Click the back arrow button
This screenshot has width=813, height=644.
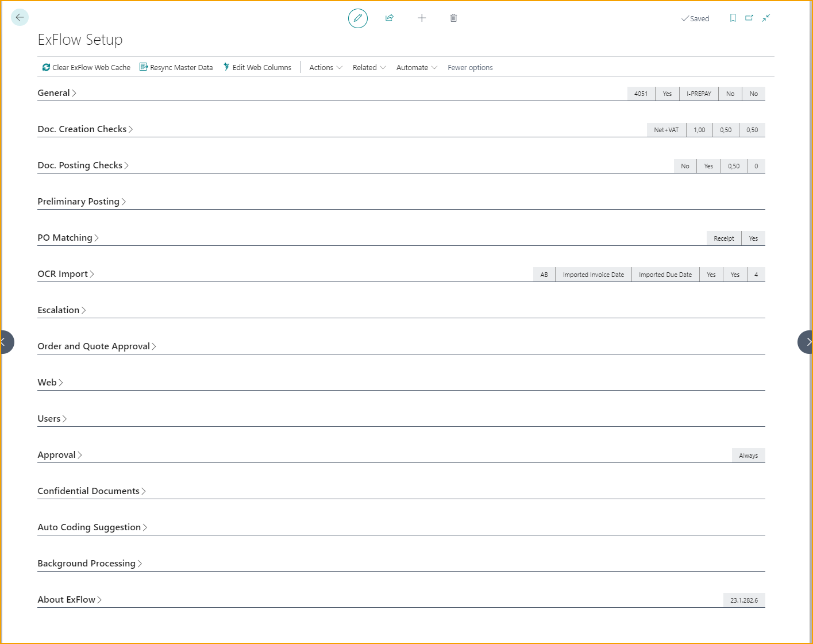point(20,17)
